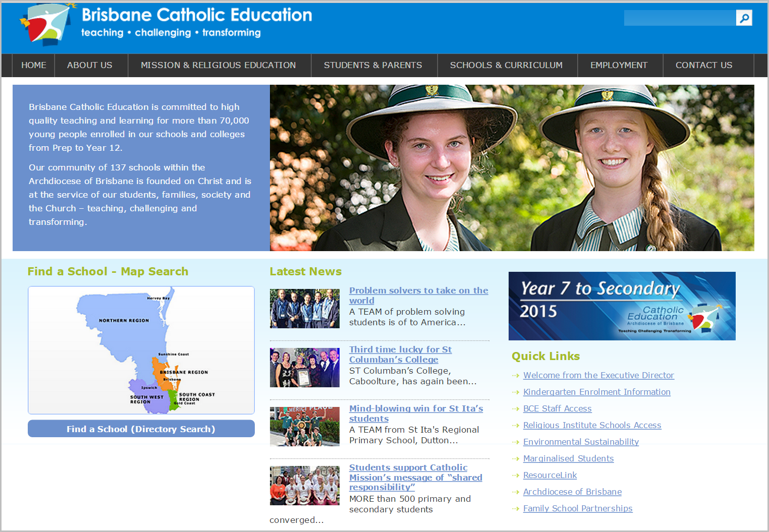Screen dimensions: 769x532
Task: Click the schoolgirls hero banner photo
Action: tap(512, 168)
